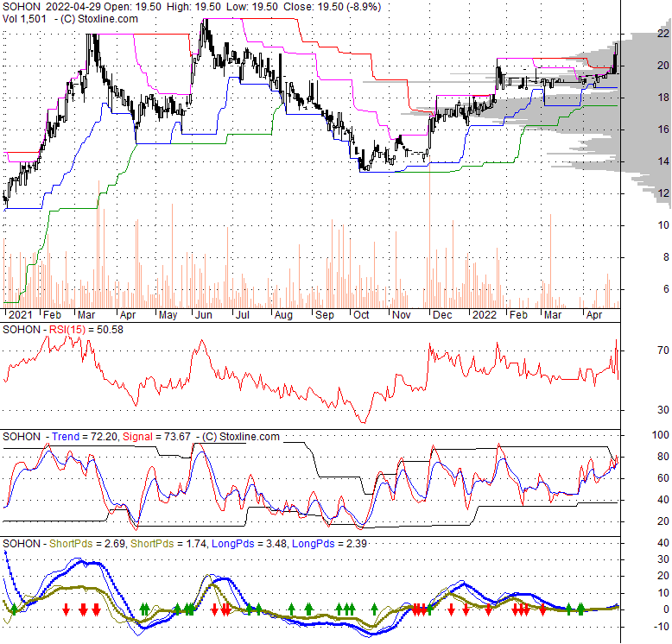The image size is (672, 644).
Task: Select the 'Close: 19.50 (-8.9%)' value
Action: 331,7
